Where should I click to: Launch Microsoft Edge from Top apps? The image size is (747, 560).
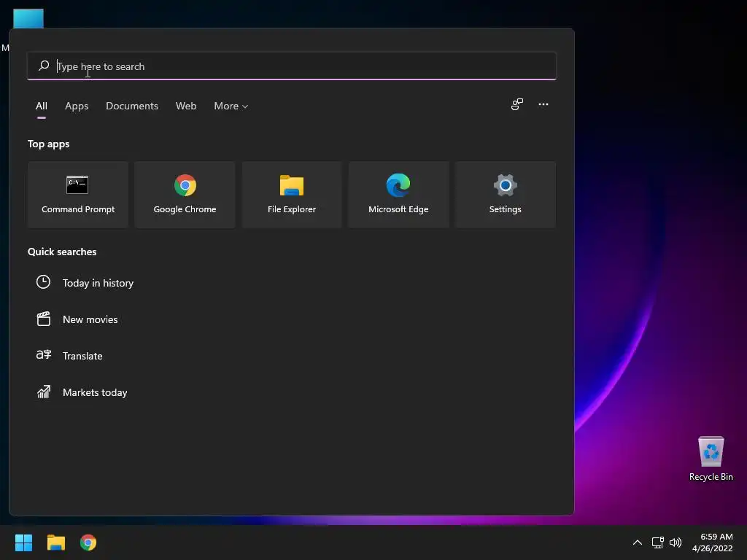pos(398,195)
